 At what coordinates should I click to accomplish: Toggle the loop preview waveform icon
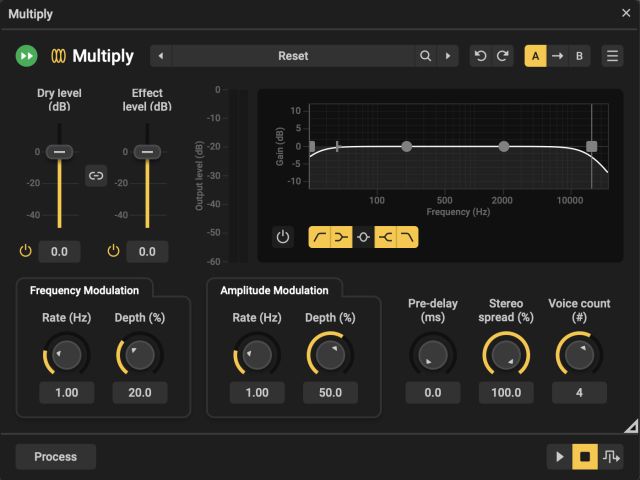611,457
